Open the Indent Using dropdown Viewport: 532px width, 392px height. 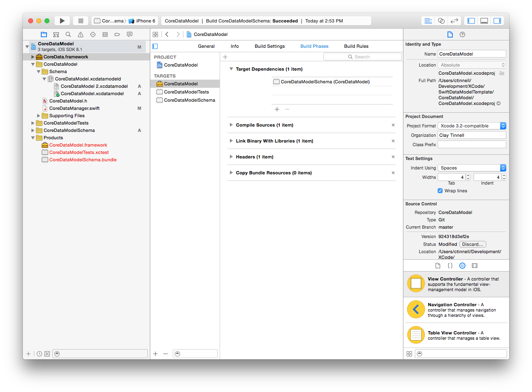[472, 168]
